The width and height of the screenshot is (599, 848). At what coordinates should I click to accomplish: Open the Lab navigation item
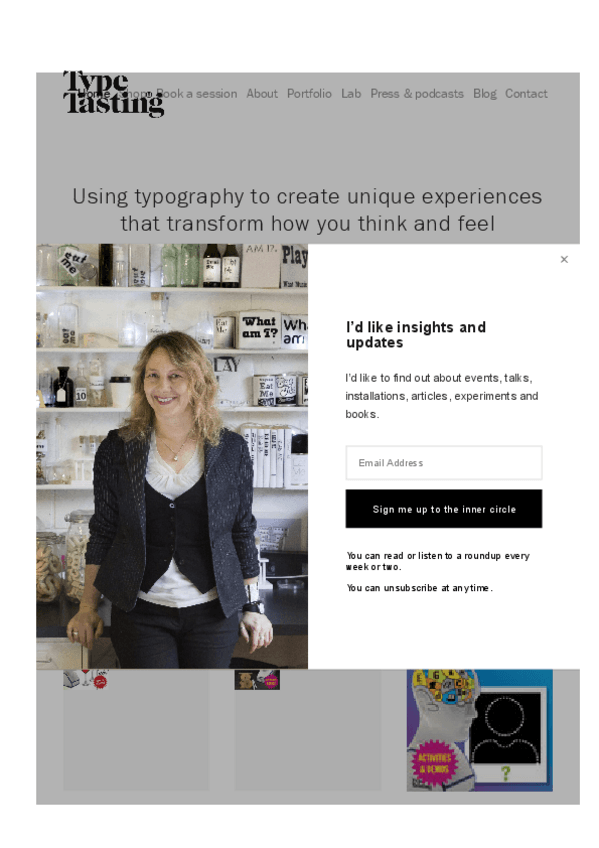click(x=351, y=94)
